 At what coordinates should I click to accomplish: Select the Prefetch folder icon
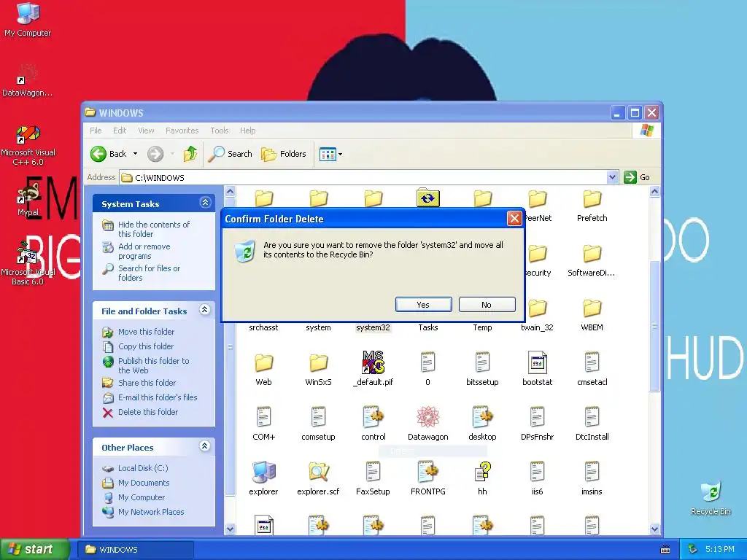[x=592, y=199]
